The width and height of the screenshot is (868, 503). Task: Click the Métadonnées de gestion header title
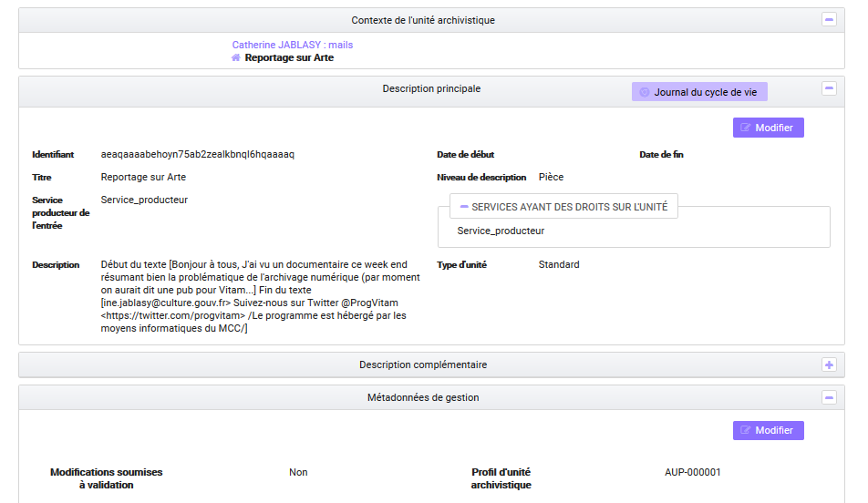(x=423, y=397)
